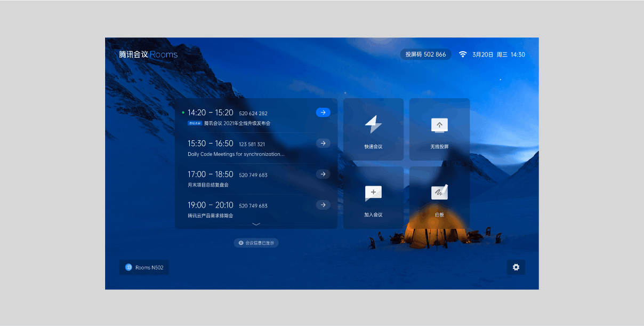Image resolution: width=644 pixels, height=326 pixels.
Task: Click the 投屏码 502 866 badge
Action: click(426, 54)
